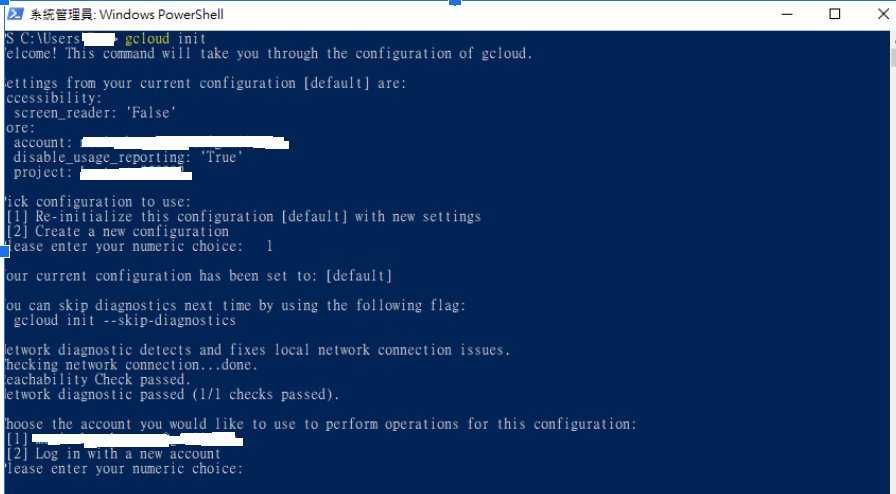This screenshot has width=896, height=494.
Task: Click 'Network diagnostic passed (1/1 checks passed)' line
Action: [171, 395]
